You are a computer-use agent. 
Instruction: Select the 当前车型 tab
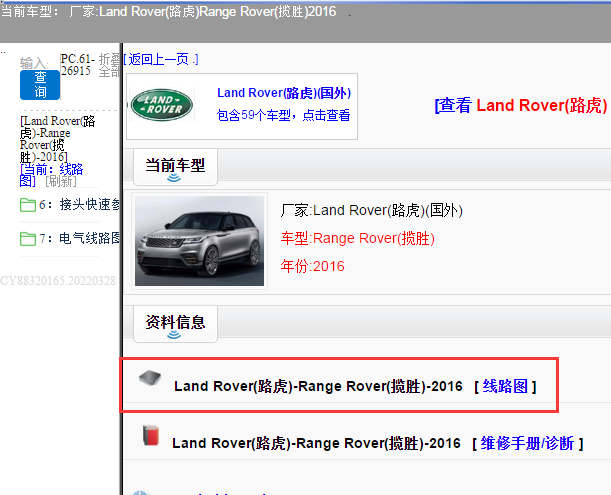pyautogui.click(x=175, y=167)
